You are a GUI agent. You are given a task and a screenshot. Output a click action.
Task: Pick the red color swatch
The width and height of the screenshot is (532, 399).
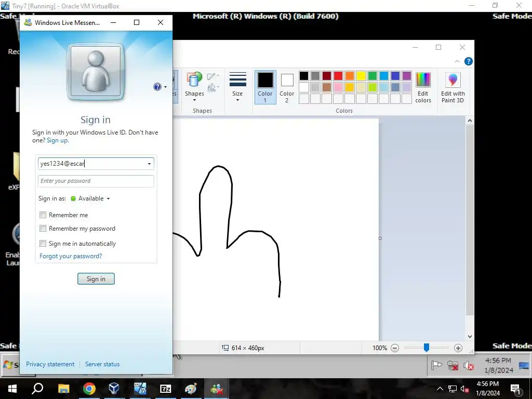338,76
